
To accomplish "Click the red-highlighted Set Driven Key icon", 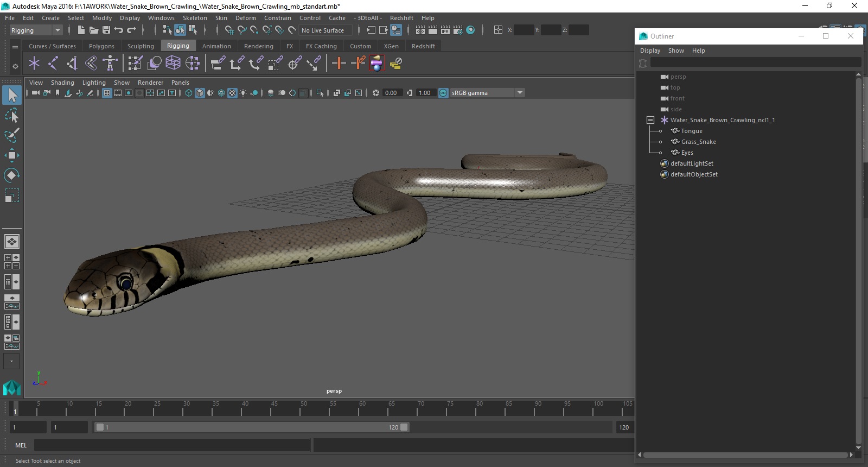I will click(x=377, y=64).
